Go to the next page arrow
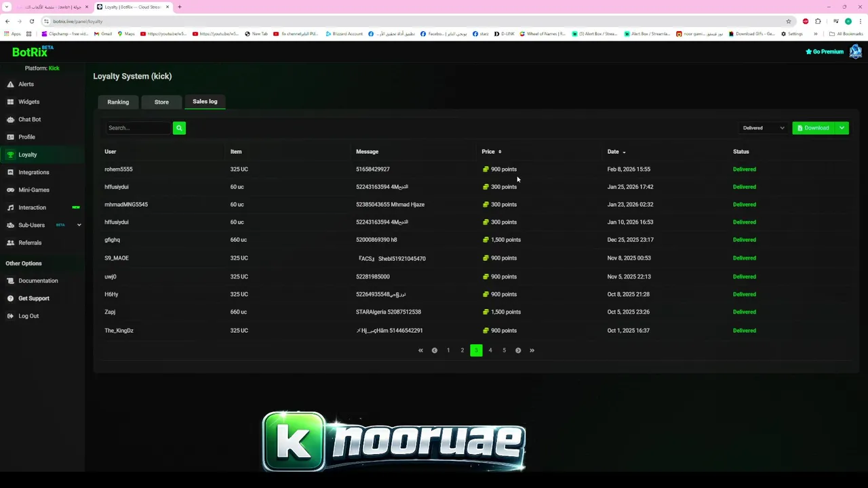The height and width of the screenshot is (488, 868). [x=518, y=350]
